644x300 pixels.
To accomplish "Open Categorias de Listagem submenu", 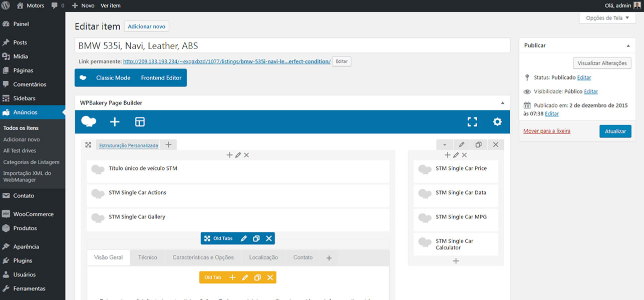I will click(x=31, y=162).
